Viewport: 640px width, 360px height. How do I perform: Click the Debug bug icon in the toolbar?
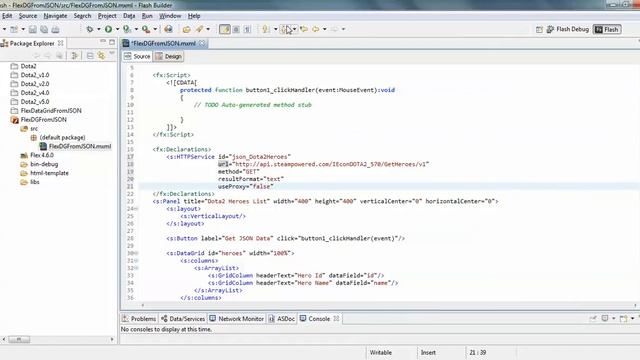point(90,29)
